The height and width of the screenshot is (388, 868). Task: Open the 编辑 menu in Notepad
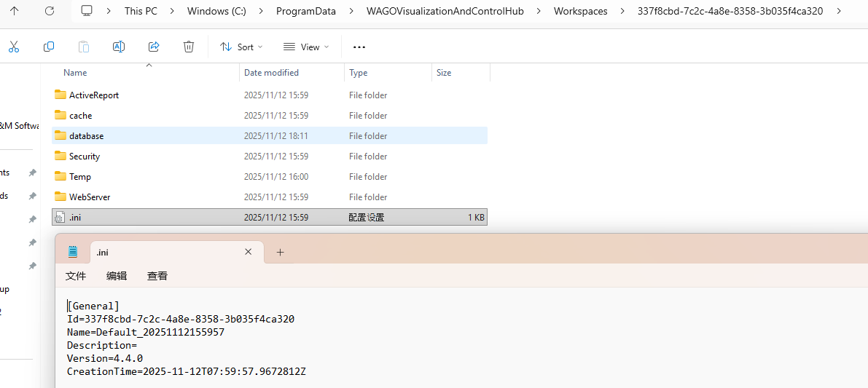click(117, 276)
